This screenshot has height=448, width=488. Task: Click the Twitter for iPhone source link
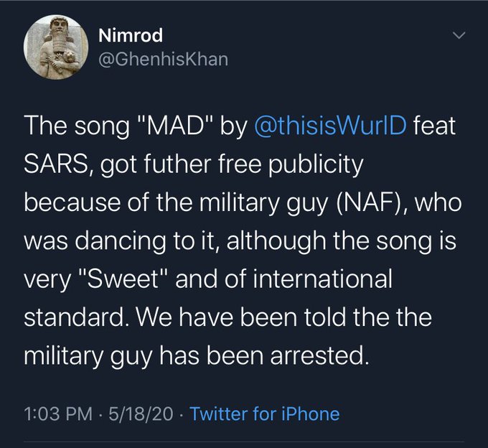click(x=265, y=414)
